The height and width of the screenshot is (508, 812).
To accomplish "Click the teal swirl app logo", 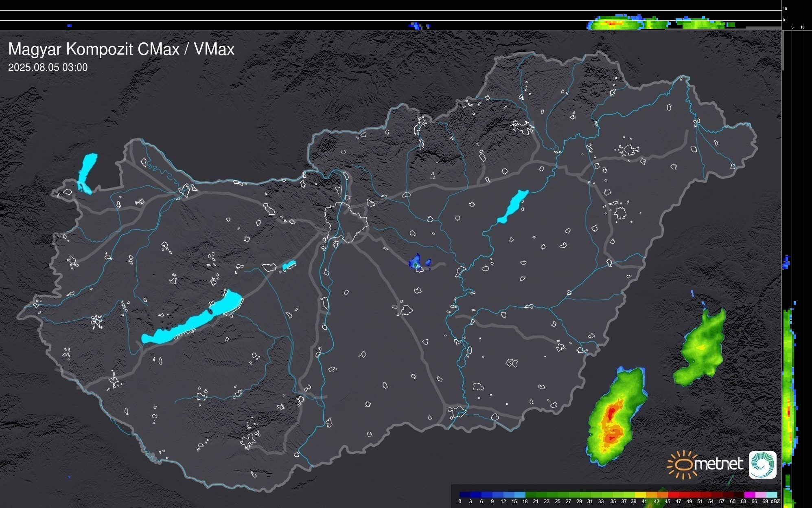I will coord(762,464).
